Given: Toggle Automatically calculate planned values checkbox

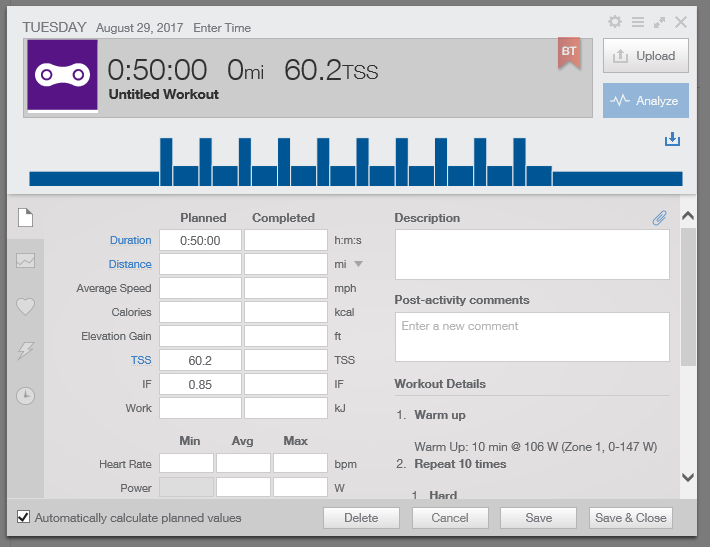Looking at the screenshot, I should coord(24,518).
